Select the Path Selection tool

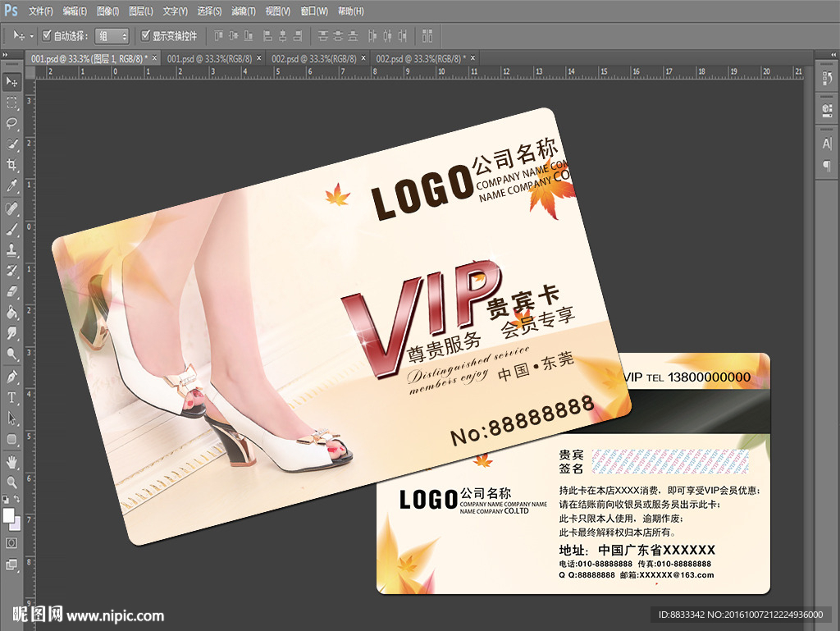[x=11, y=418]
